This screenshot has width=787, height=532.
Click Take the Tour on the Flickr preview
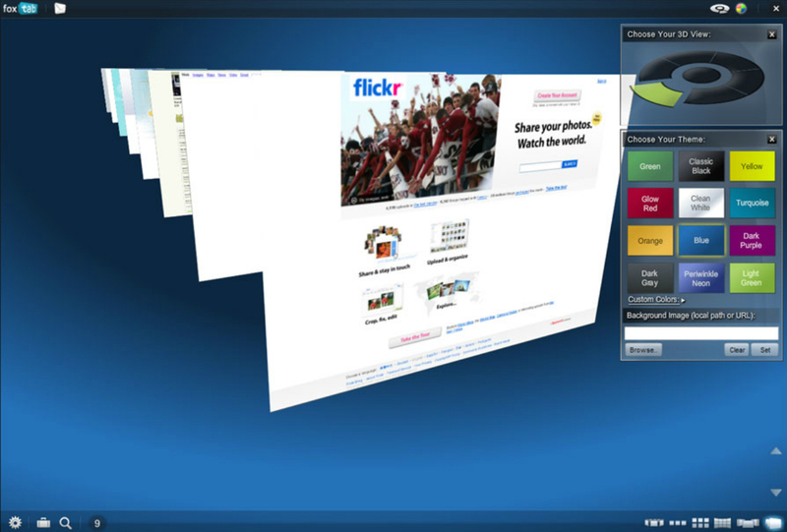(414, 337)
